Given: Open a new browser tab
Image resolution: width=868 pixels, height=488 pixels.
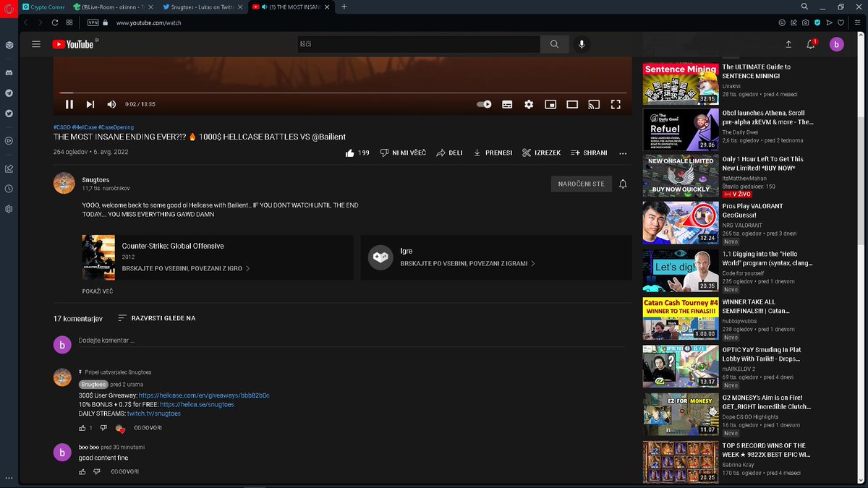Looking at the screenshot, I should click(344, 7).
